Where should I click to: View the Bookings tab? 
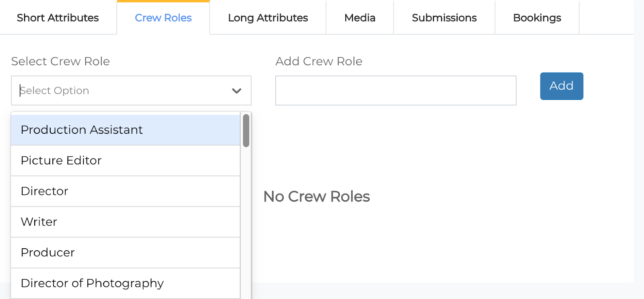click(537, 18)
